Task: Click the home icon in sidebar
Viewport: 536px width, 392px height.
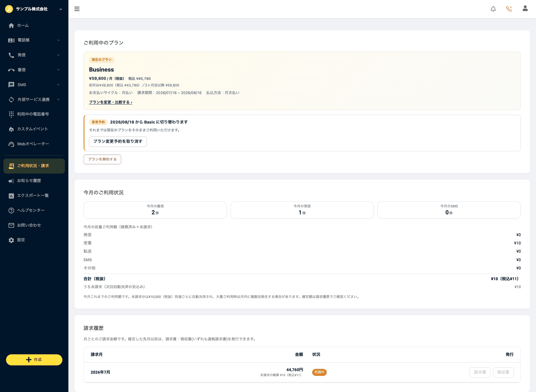Action: [x=11, y=26]
